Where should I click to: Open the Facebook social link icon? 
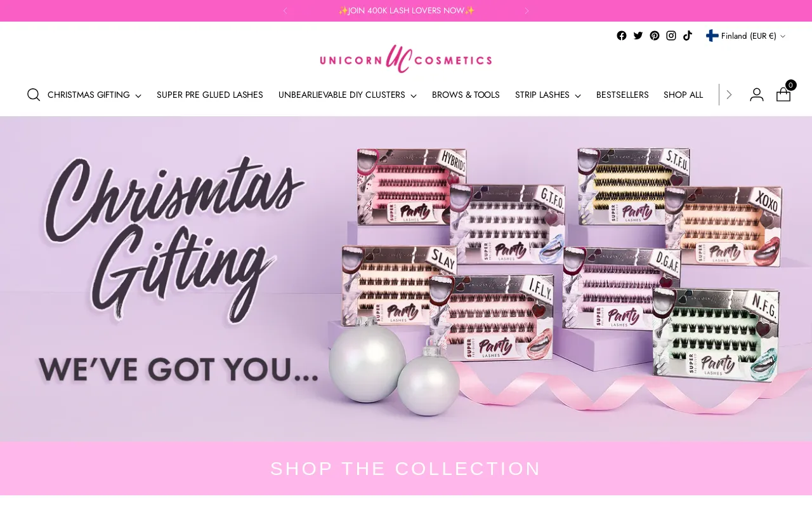[622, 36]
